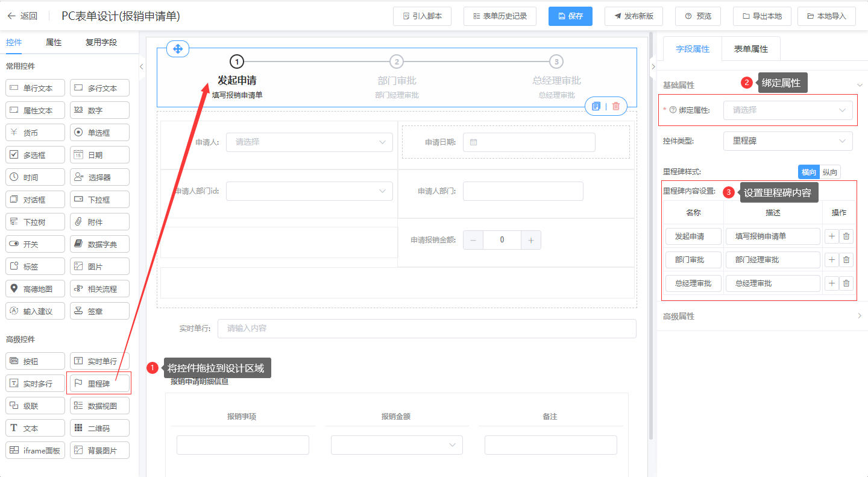The image size is (868, 477).
Task: Click the copy icon on milestone component
Action: [596, 106]
